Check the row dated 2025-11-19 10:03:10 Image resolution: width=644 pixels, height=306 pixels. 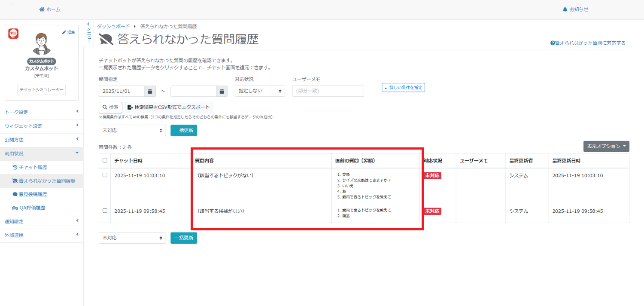tap(105, 175)
